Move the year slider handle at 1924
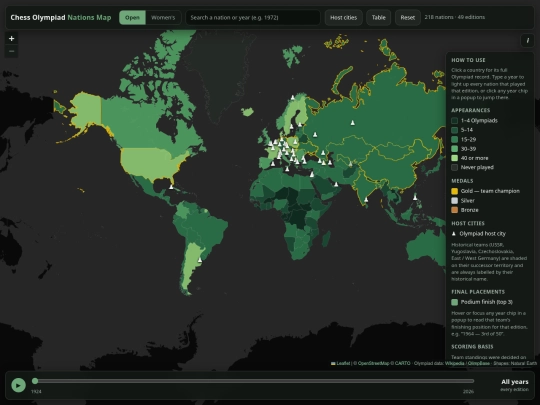The image size is (540, 405). pos(35,381)
